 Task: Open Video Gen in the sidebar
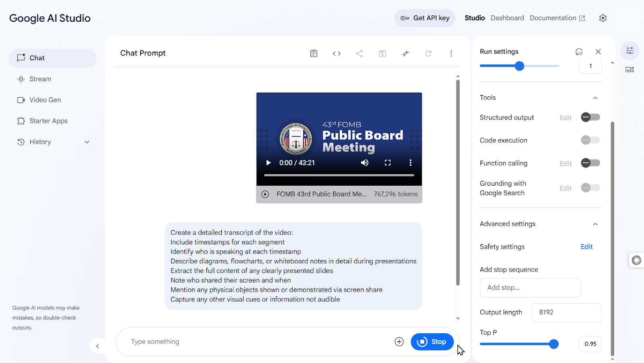53,100
